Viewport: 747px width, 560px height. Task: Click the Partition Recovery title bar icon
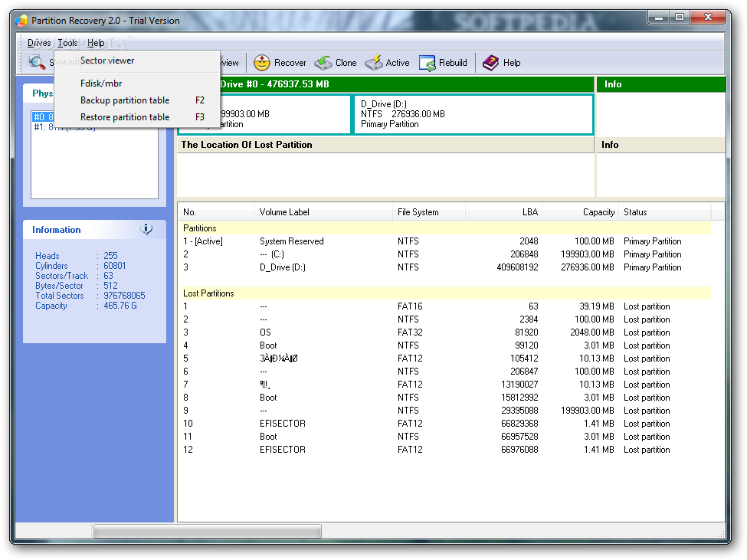pyautogui.click(x=21, y=21)
